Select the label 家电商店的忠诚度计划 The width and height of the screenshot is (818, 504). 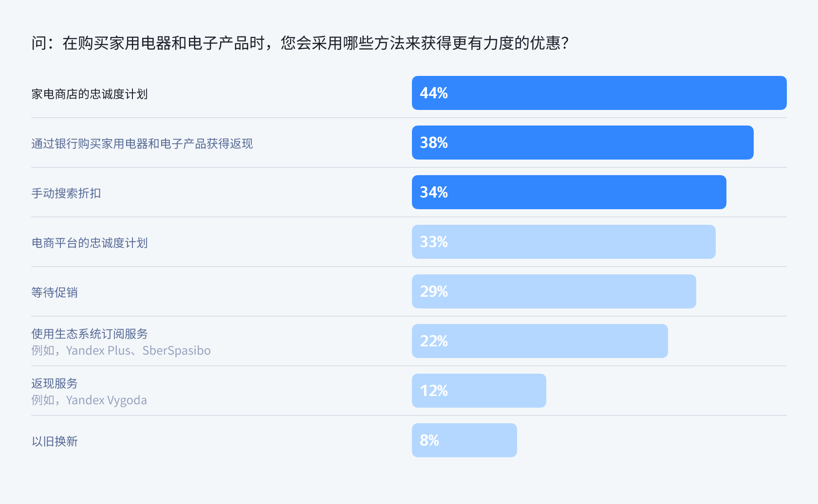pos(90,94)
